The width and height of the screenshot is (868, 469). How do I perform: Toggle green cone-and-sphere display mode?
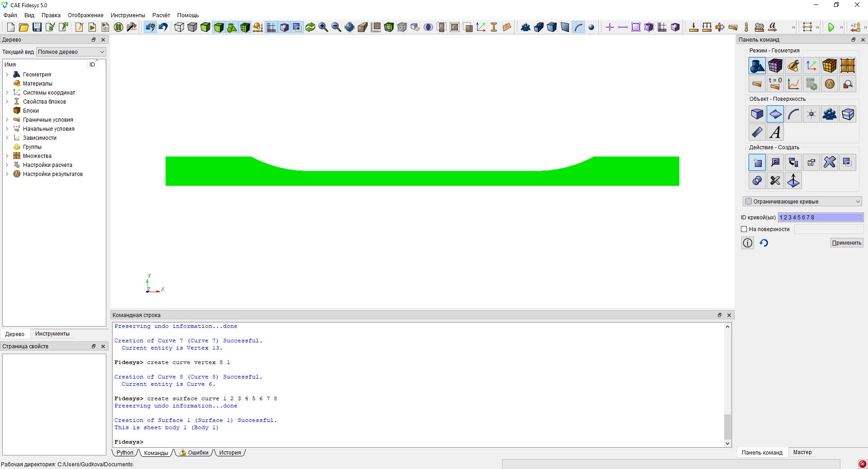[x=232, y=27]
